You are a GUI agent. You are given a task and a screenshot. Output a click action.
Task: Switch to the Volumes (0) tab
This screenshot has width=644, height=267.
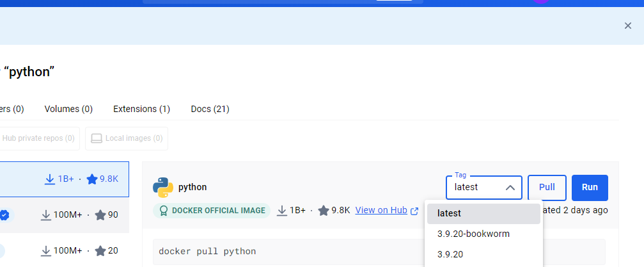point(68,109)
